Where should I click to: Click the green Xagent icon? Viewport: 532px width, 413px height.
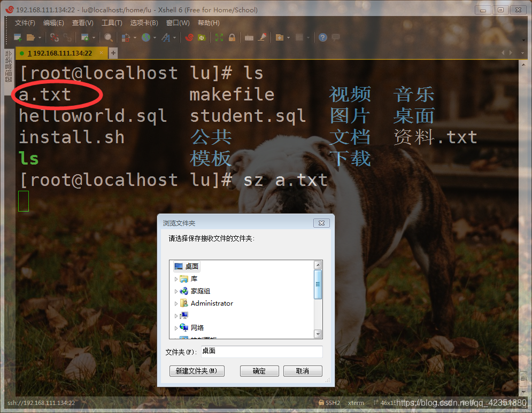click(202, 37)
